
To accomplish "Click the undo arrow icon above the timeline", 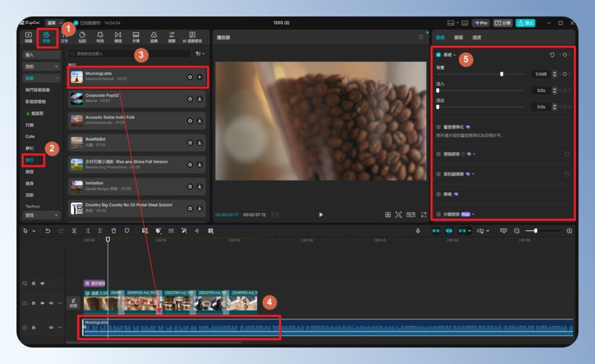I will click(48, 230).
